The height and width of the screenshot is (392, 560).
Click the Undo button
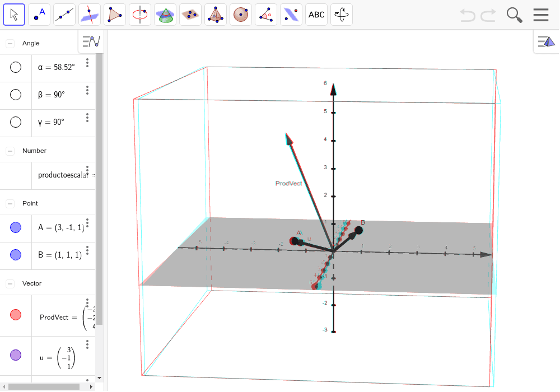pyautogui.click(x=467, y=15)
